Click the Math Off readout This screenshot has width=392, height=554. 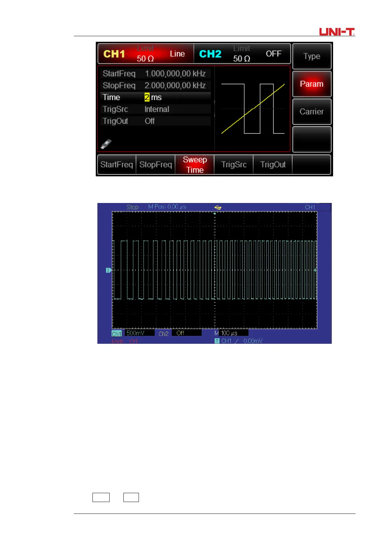coord(125,341)
